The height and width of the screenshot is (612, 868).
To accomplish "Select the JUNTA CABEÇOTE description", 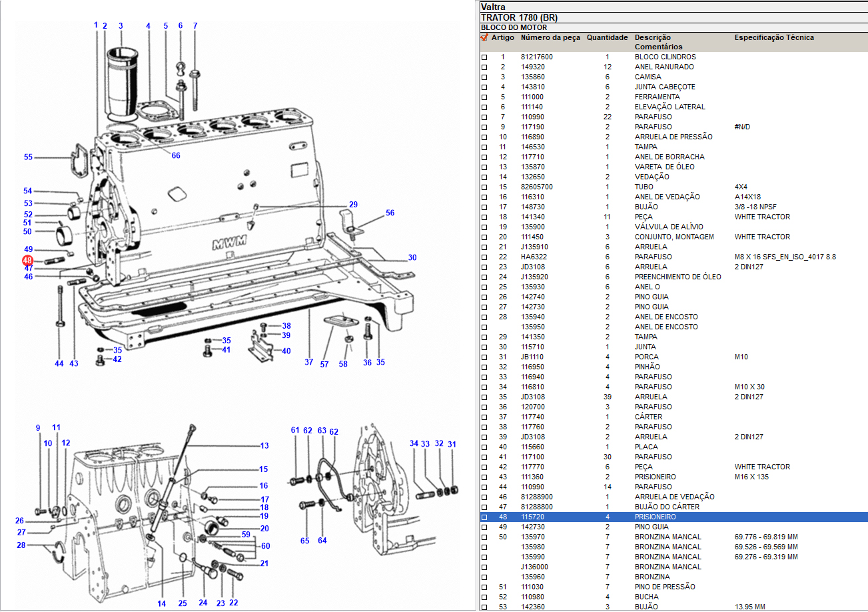I will tap(665, 87).
